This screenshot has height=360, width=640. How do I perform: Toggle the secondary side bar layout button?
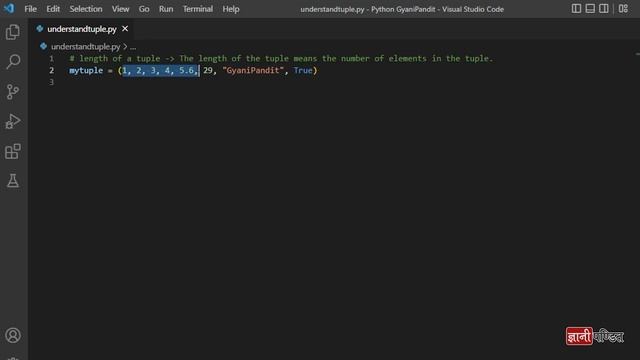point(604,9)
